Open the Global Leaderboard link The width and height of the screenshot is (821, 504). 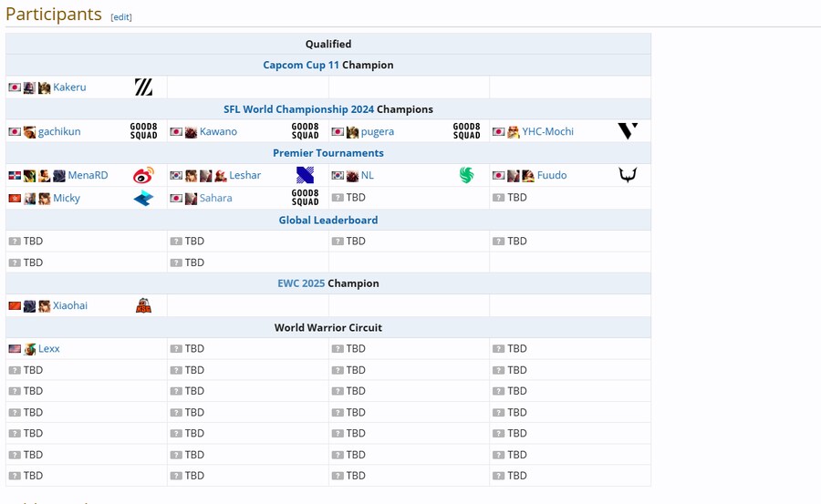click(x=327, y=220)
